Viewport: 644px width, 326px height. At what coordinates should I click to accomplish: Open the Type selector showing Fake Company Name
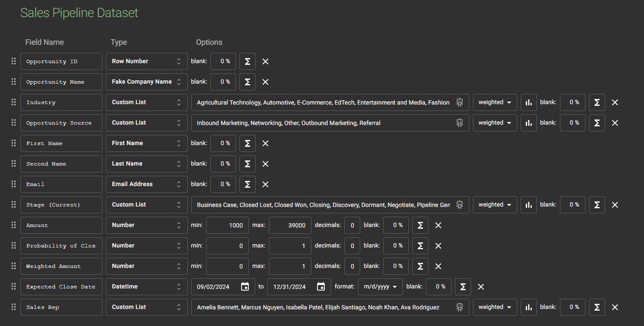(x=146, y=82)
